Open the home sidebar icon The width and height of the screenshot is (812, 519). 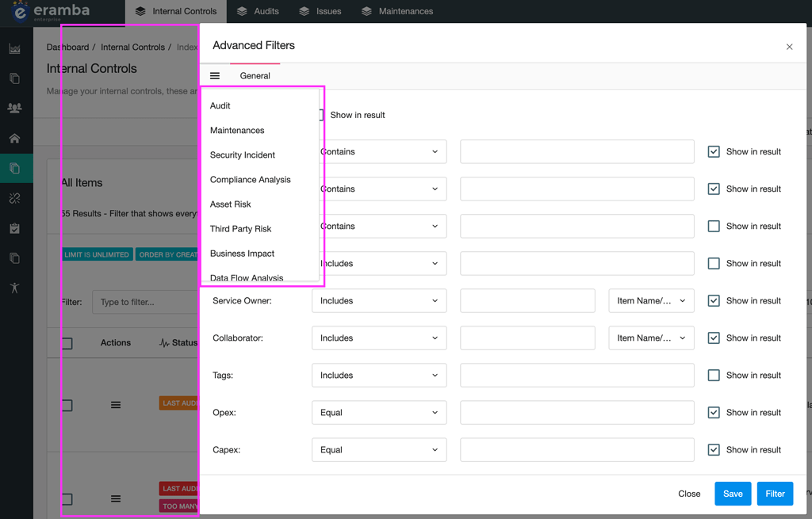(14, 138)
